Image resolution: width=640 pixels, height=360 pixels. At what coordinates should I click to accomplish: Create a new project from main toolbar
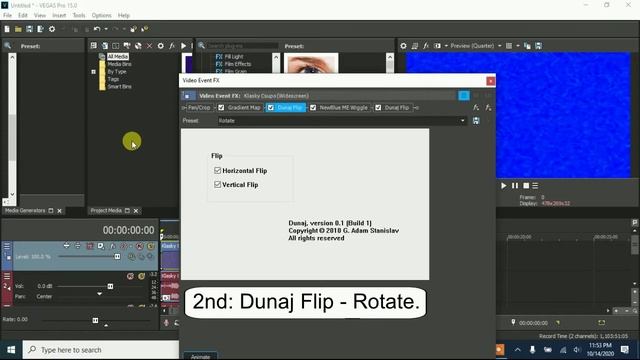point(7,29)
